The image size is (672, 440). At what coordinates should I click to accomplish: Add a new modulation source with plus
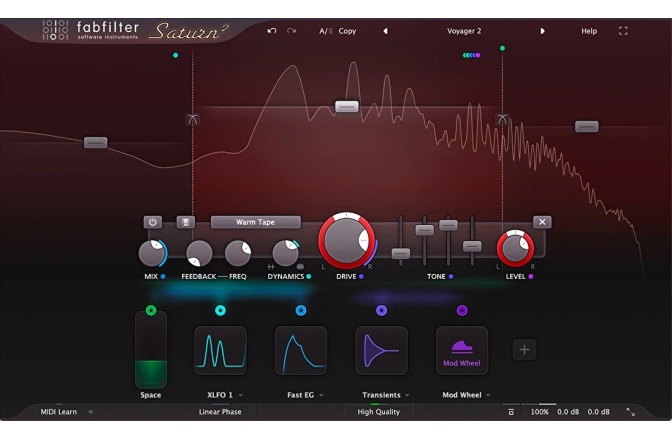click(524, 350)
